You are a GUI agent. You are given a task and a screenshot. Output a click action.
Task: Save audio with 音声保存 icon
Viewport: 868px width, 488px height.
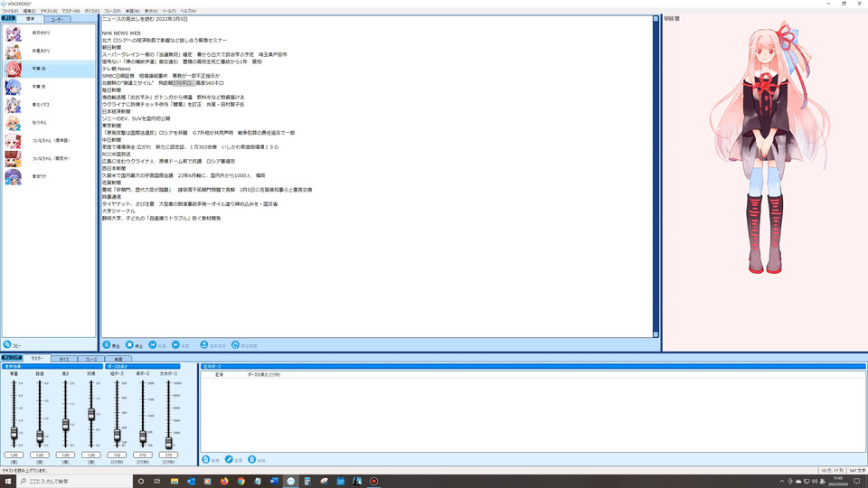[x=203, y=344]
